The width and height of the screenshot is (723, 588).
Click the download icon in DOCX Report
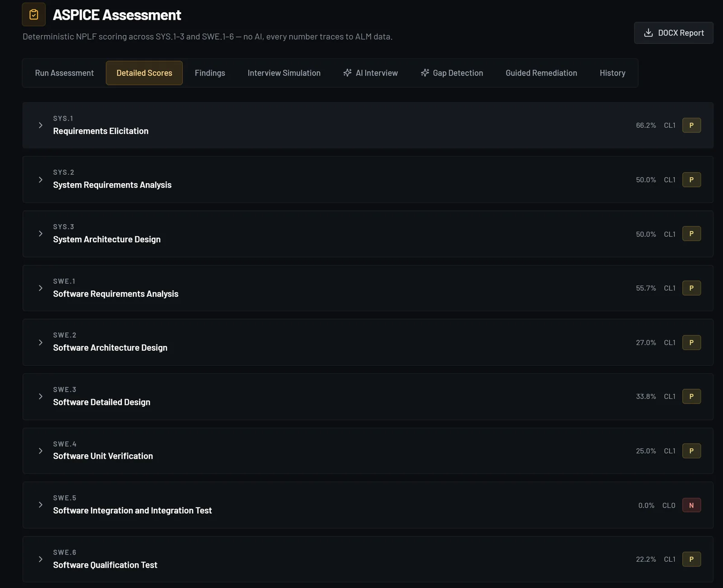[648, 33]
